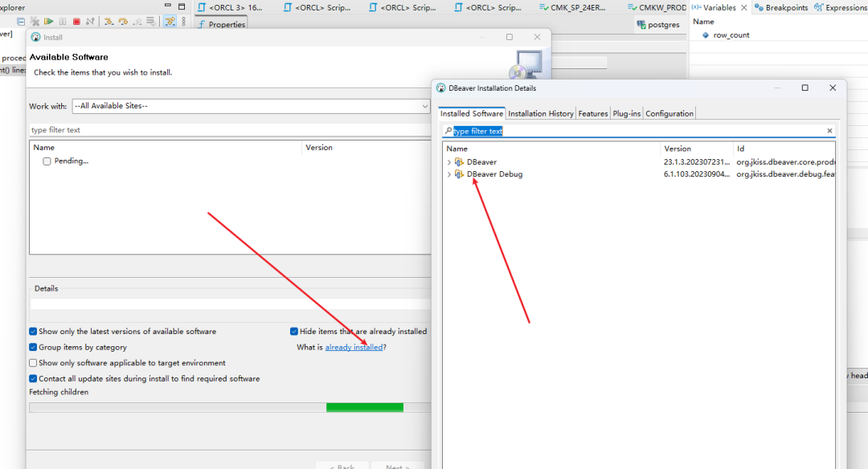Open Expressions view tab
868x469 pixels.
pyautogui.click(x=840, y=8)
